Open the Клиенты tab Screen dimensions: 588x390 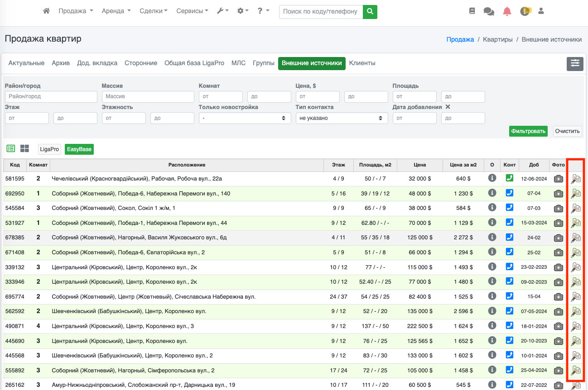pos(362,63)
